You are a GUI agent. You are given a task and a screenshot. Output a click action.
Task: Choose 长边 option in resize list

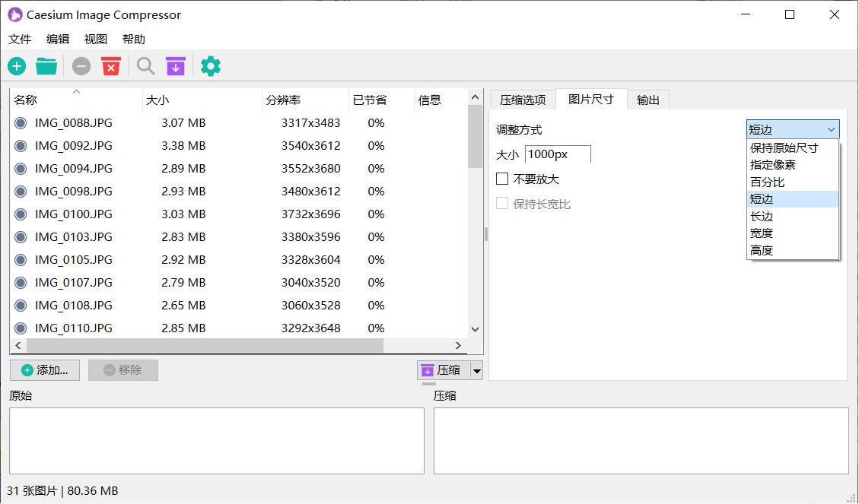[762, 217]
